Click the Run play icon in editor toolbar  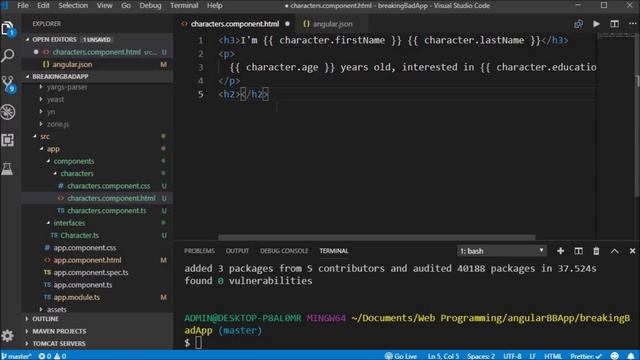[596, 24]
